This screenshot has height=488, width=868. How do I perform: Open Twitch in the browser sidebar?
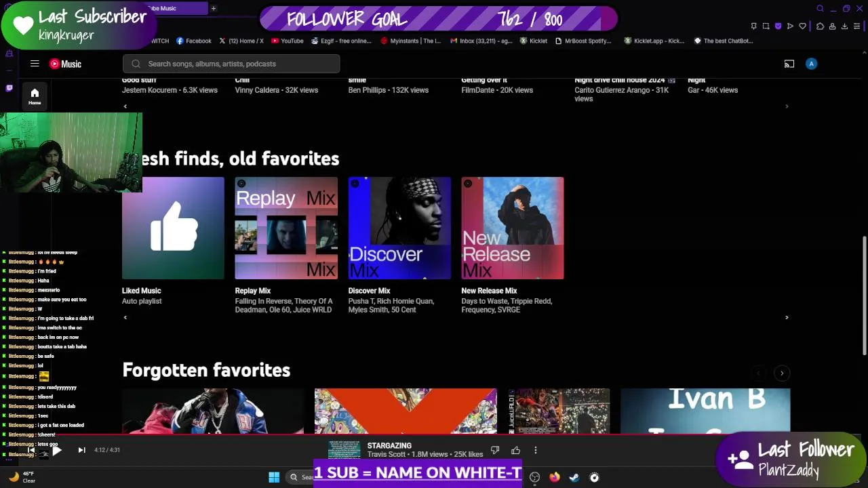coord(9,87)
